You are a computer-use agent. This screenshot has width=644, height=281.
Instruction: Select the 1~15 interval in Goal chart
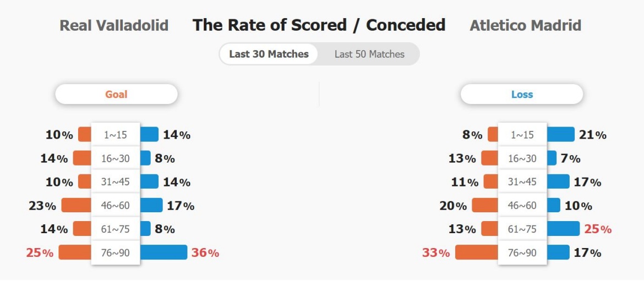tap(116, 135)
